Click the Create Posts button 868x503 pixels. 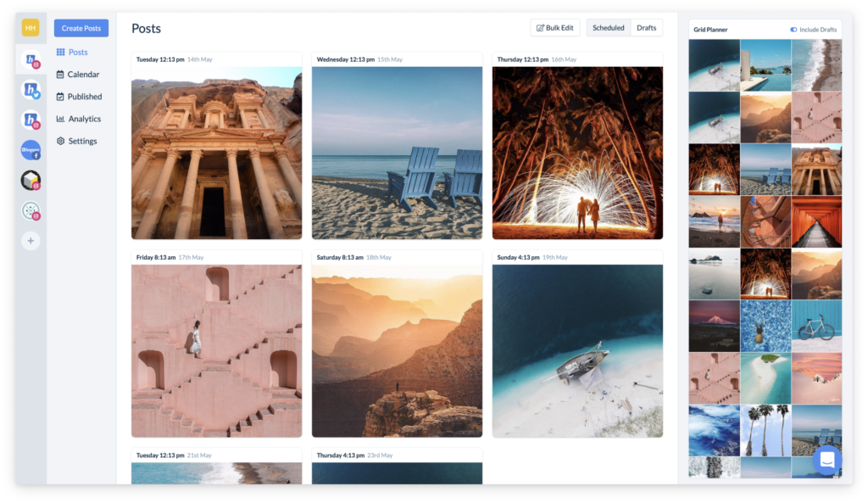click(x=81, y=28)
